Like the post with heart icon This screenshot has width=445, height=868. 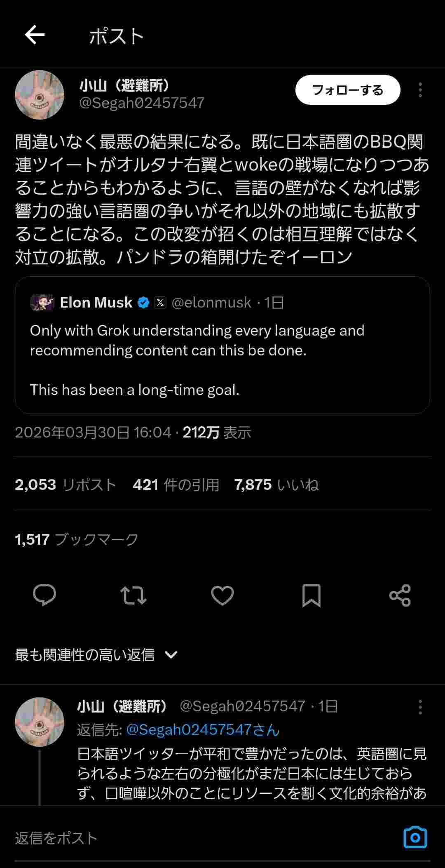(x=222, y=595)
